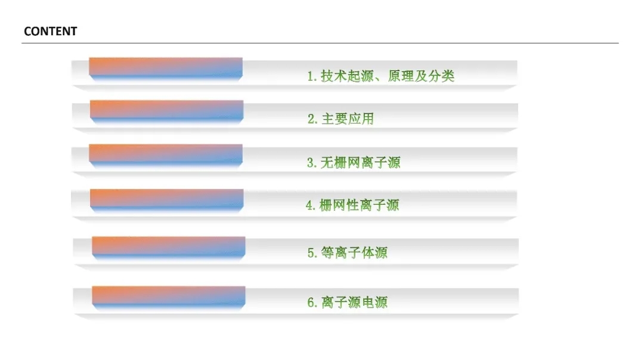Select the 6.离子源电源 entry
Viewport: 644px width, 363px height.
coord(347,302)
